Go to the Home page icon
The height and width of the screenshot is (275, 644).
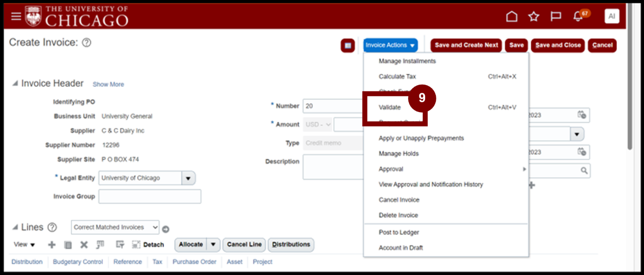tap(512, 17)
